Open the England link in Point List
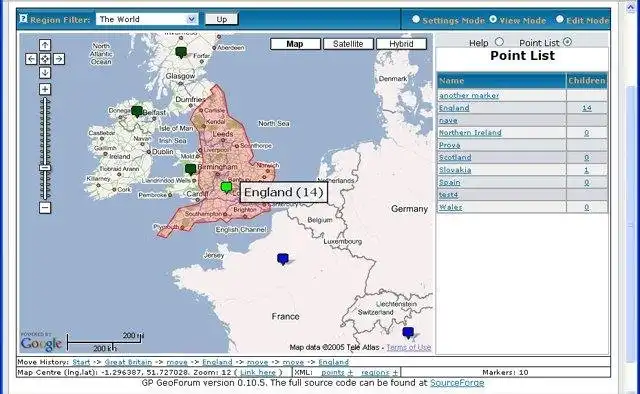This screenshot has height=394, width=640. (x=454, y=108)
